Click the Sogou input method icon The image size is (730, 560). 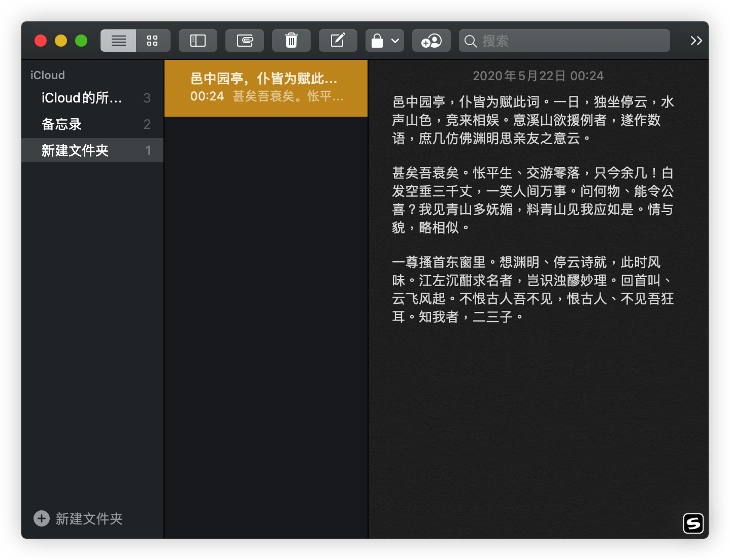(693, 523)
